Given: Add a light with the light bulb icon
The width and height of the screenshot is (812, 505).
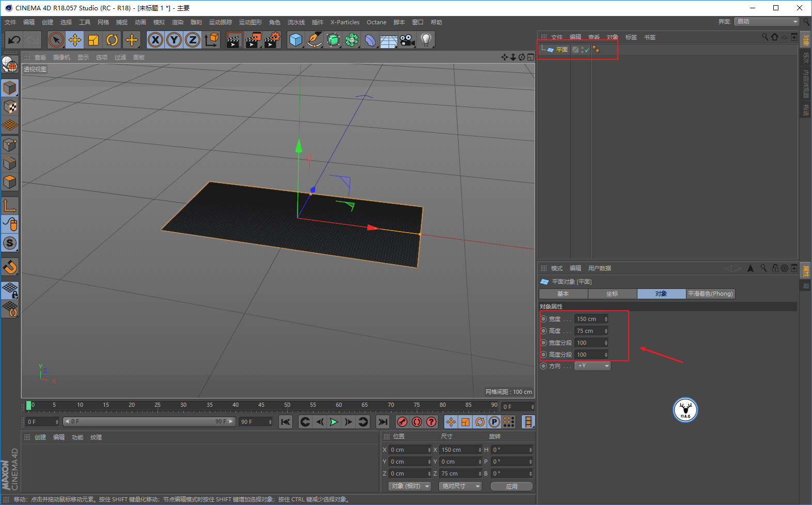Looking at the screenshot, I should click(x=426, y=40).
